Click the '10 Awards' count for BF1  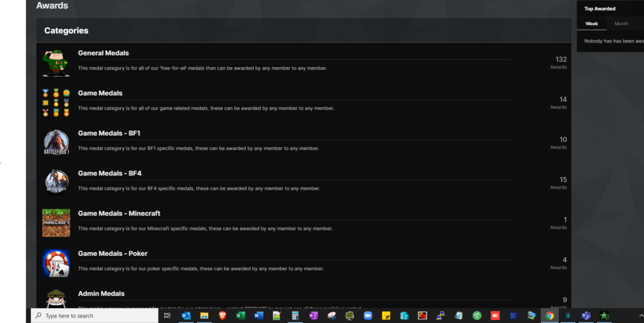(558, 142)
